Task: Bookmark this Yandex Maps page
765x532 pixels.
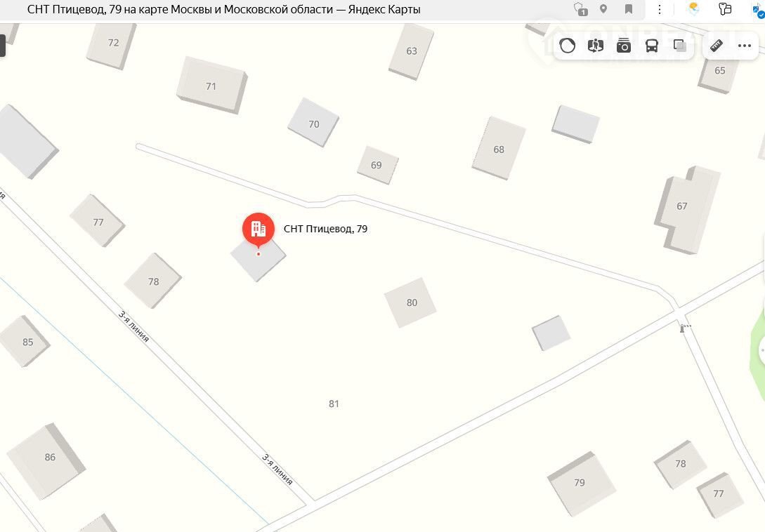Action: [x=629, y=9]
